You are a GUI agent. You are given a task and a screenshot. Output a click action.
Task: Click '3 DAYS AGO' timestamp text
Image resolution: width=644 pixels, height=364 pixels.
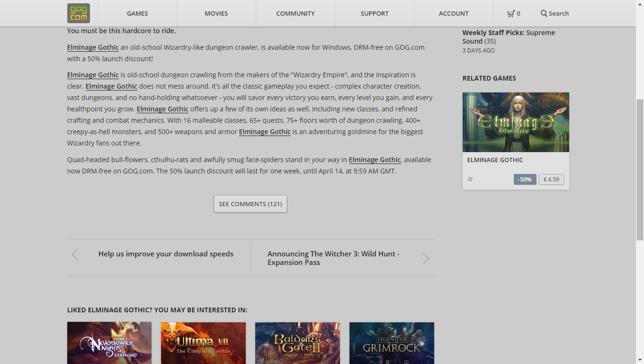478,50
